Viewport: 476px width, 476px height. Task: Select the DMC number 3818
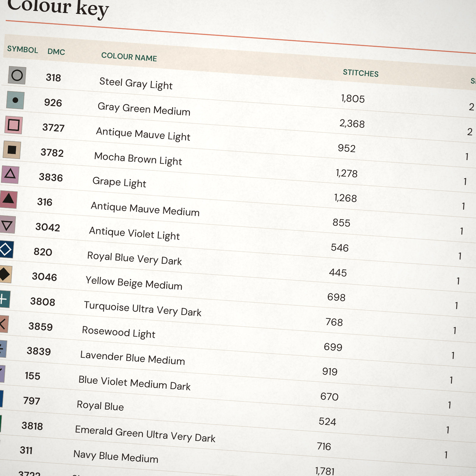point(32,426)
